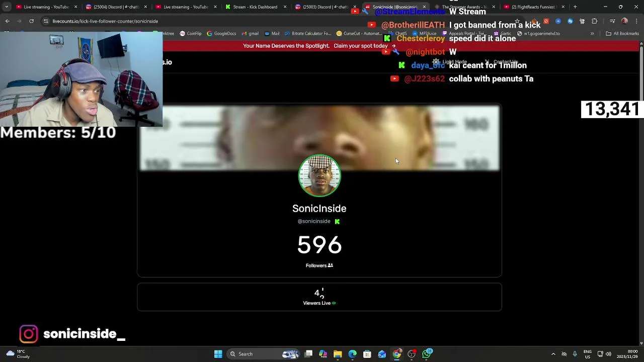Open the CurseCut bookmark
This screenshot has height=362, width=644.
point(359,34)
